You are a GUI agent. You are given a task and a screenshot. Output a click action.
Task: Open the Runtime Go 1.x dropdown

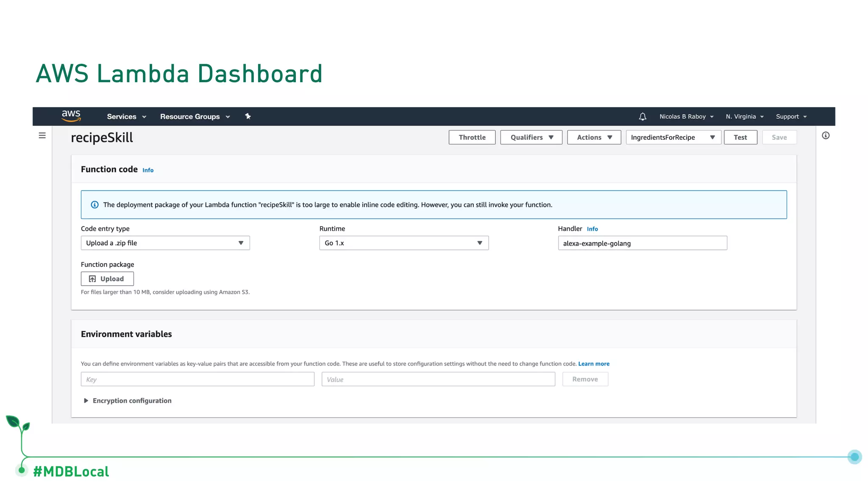pos(404,243)
